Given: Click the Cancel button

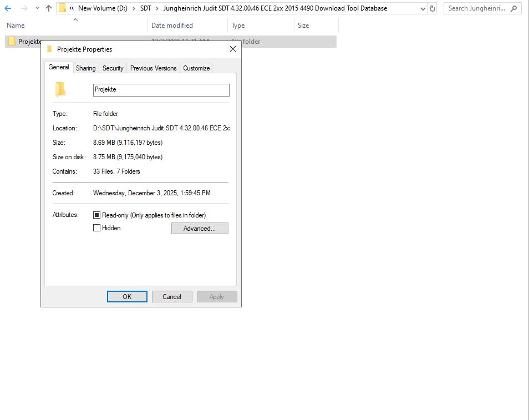Looking at the screenshot, I should click(172, 297).
